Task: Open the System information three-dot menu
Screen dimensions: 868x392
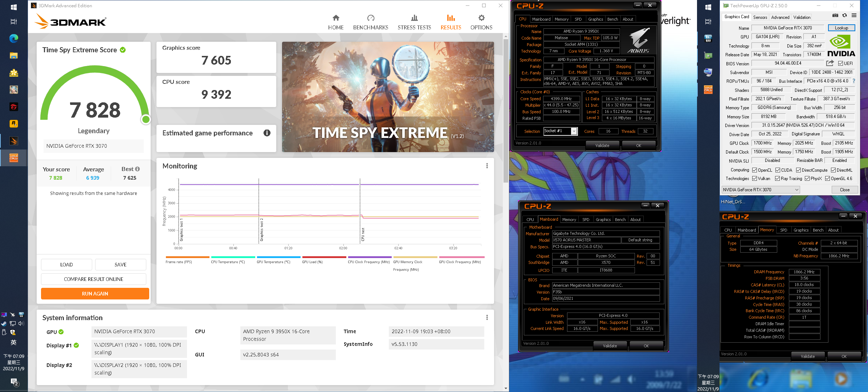Action: (487, 318)
